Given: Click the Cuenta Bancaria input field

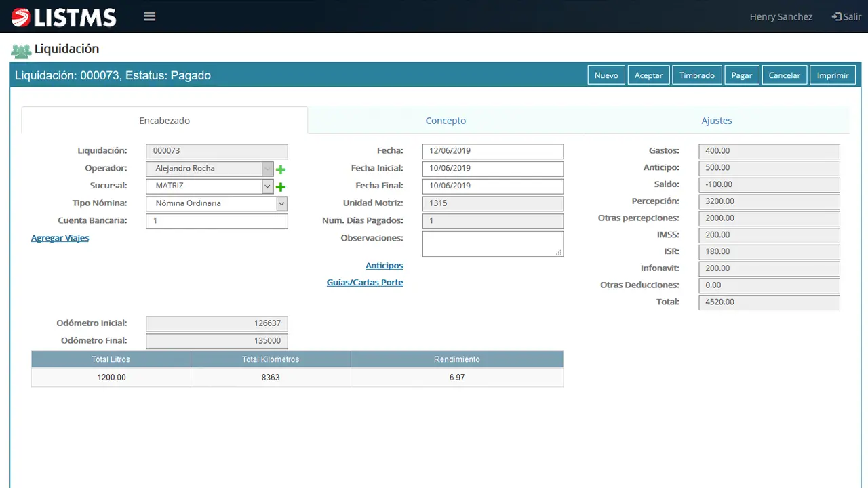Looking at the screenshot, I should click(x=216, y=221).
